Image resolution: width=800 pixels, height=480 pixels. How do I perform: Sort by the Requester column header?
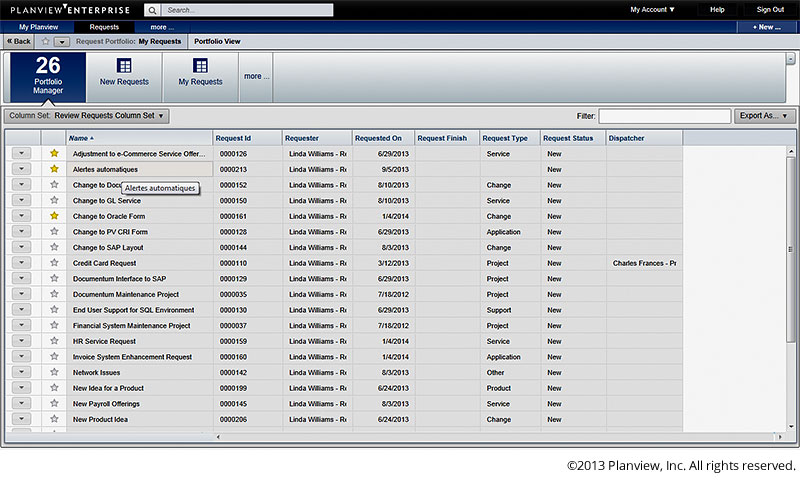[317, 138]
